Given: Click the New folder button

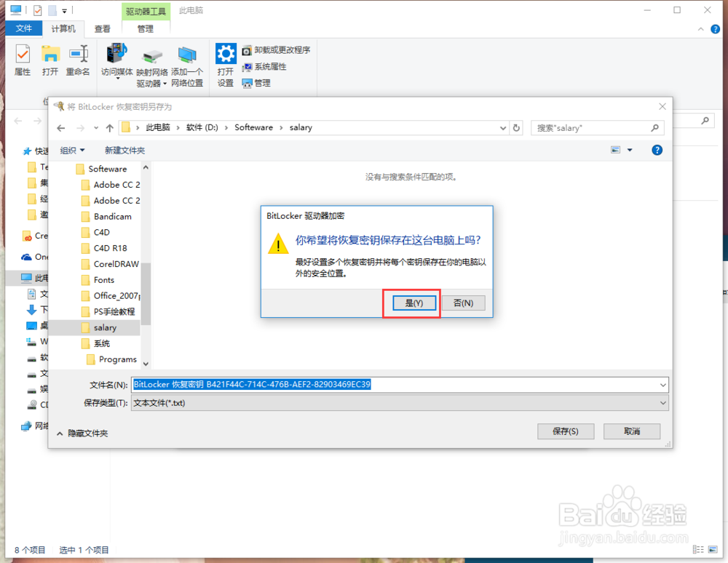Looking at the screenshot, I should point(124,151).
